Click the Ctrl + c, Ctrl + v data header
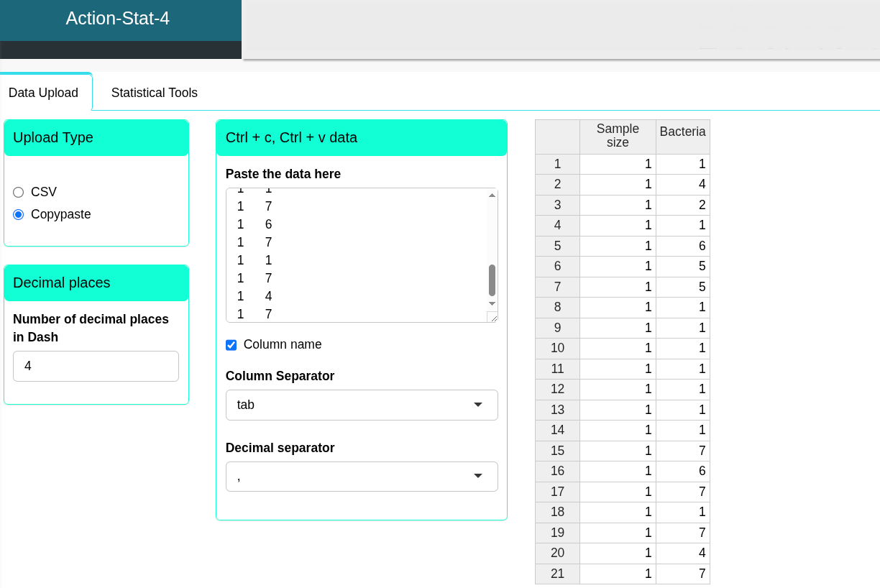 tap(362, 137)
